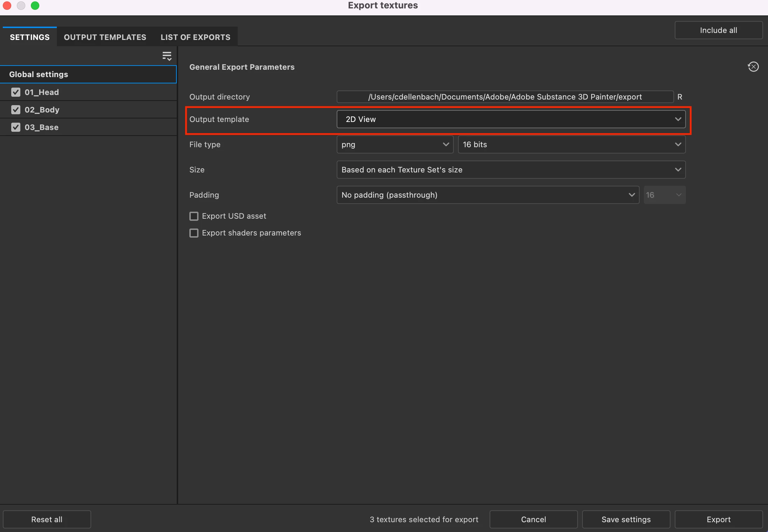Click the green macOS zoom button
This screenshot has height=532, width=768.
click(x=35, y=6)
